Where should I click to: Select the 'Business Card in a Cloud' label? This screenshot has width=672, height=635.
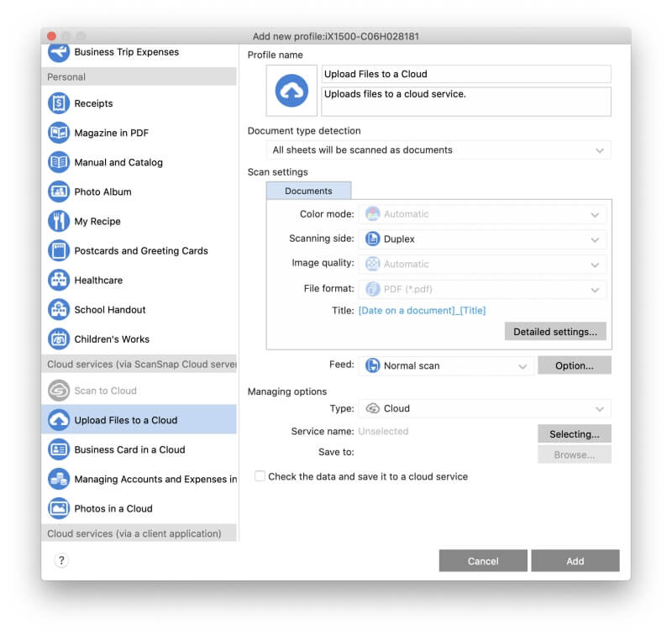(x=130, y=450)
